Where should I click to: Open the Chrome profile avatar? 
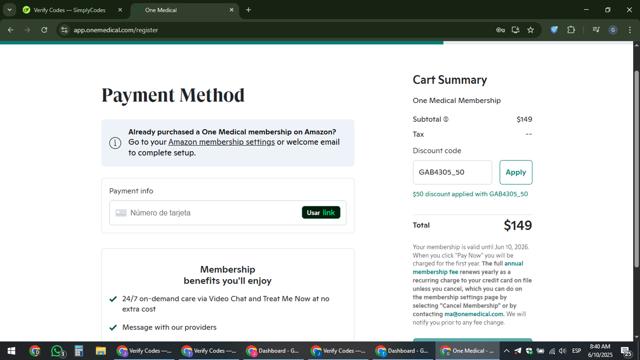613,30
